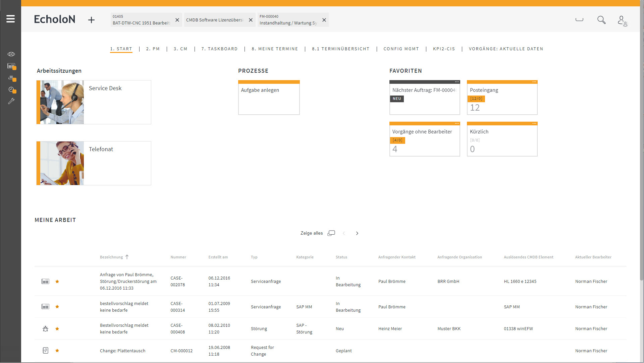Click the user profile icon top right

622,20
